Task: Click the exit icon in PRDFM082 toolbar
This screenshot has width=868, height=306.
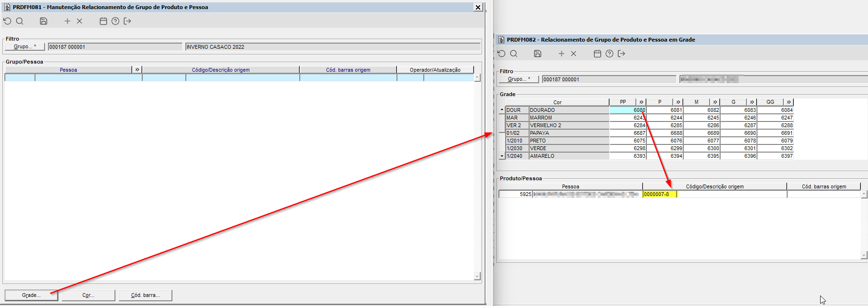Action: tap(621, 54)
